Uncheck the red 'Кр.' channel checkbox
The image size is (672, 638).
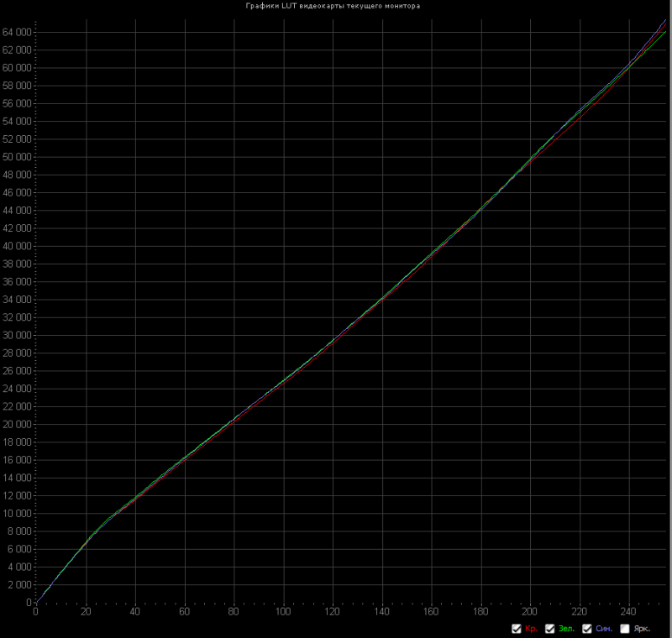pyautogui.click(x=517, y=629)
